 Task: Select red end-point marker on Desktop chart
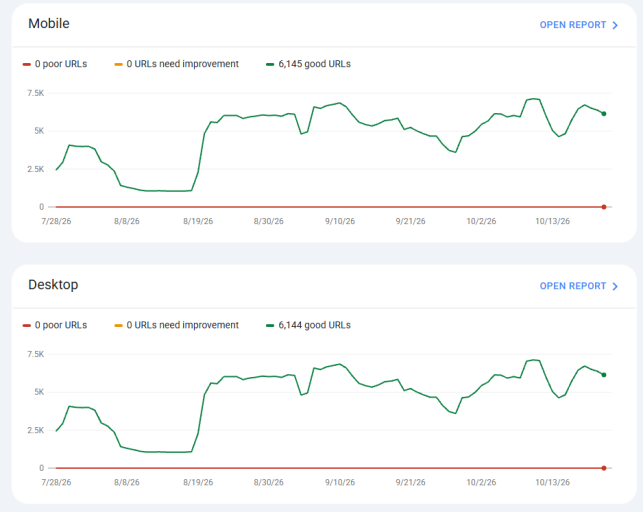(604, 468)
